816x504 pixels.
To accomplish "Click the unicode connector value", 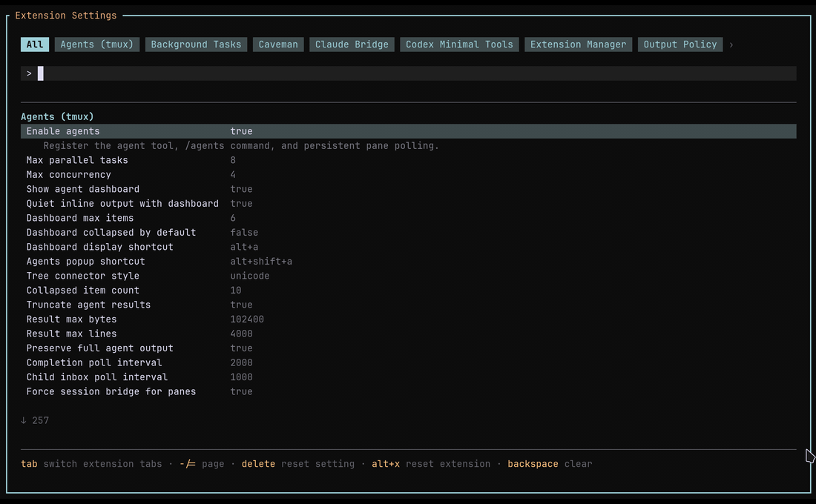I will click(250, 276).
